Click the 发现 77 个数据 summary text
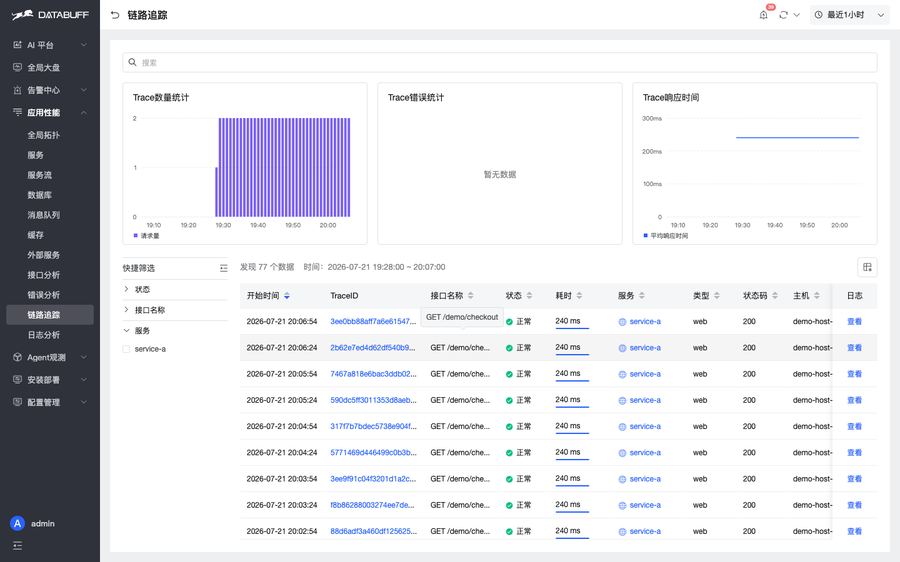Viewport: 900px width, 562px height. 267,267
